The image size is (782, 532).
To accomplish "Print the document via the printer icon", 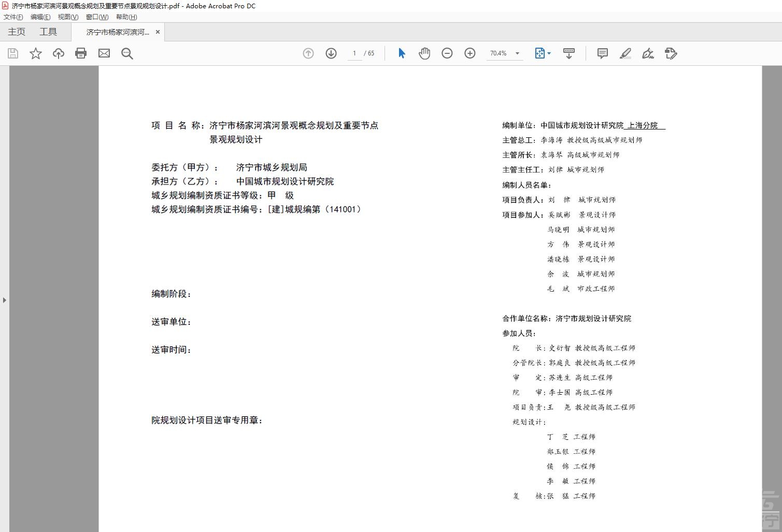I will (81, 53).
